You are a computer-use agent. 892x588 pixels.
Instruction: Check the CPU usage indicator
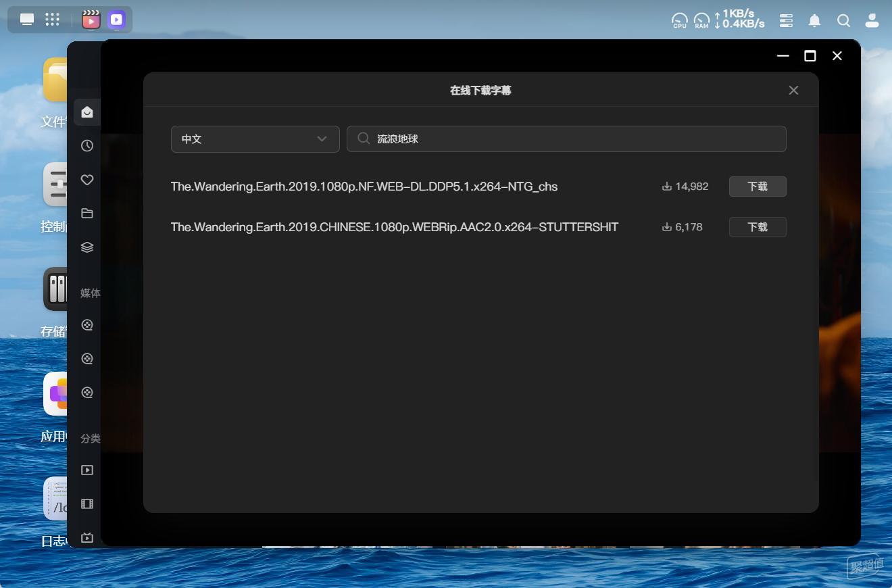click(x=680, y=21)
